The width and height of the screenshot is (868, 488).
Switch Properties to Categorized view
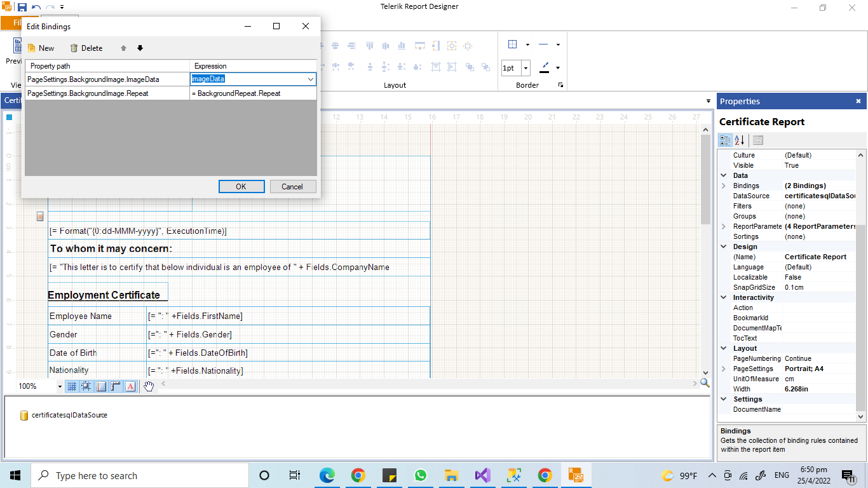coord(725,140)
